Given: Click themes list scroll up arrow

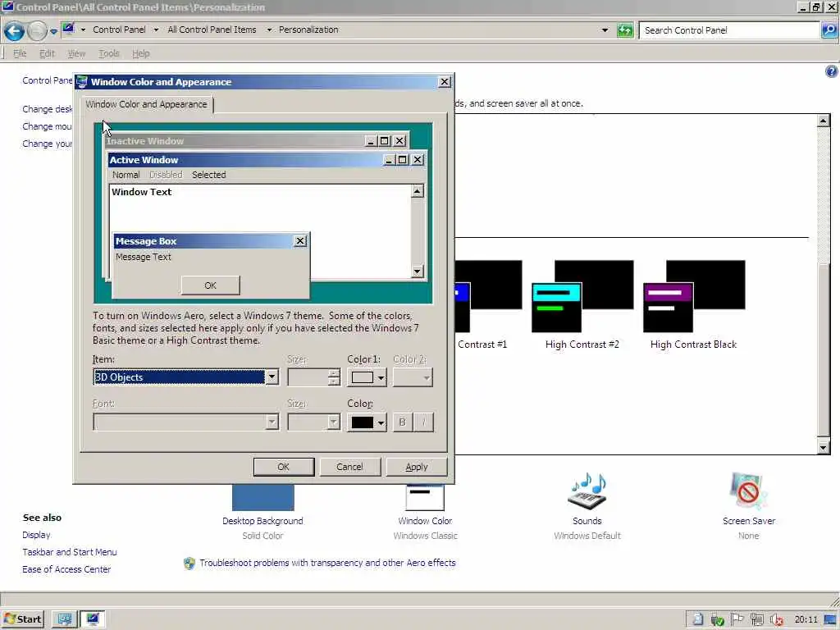Looking at the screenshot, I should (824, 121).
